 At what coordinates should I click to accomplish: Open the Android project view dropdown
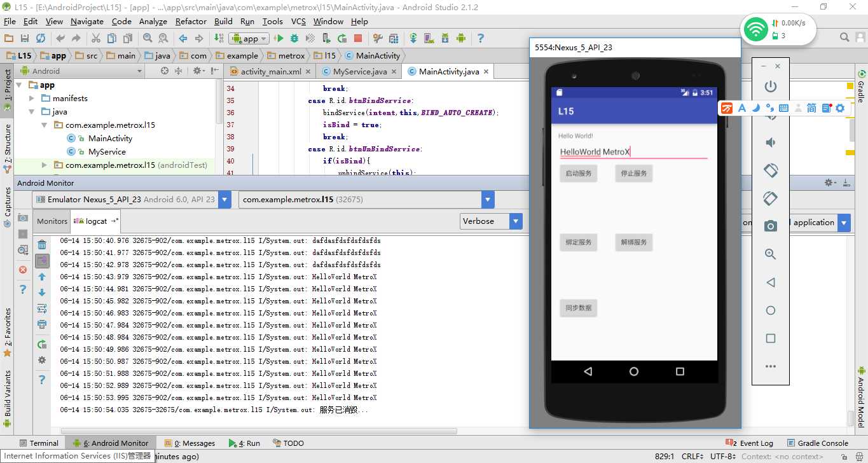point(81,71)
